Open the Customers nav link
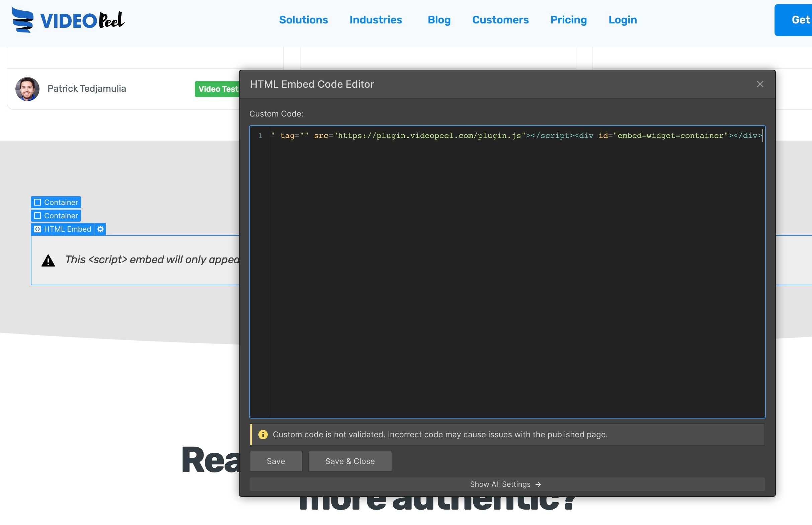Image resolution: width=812 pixels, height=525 pixels. click(500, 20)
